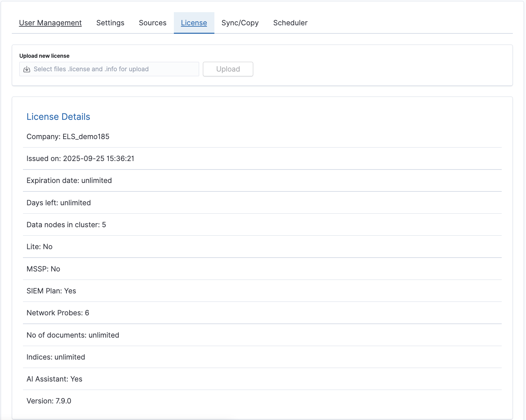Switch to the Scheduler tab

(x=290, y=23)
